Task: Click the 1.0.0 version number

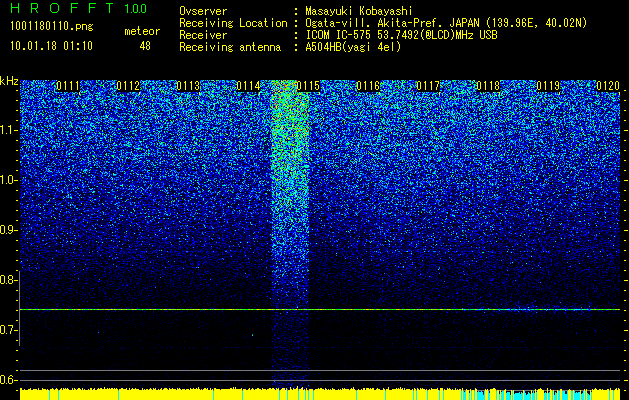Action: (x=136, y=8)
